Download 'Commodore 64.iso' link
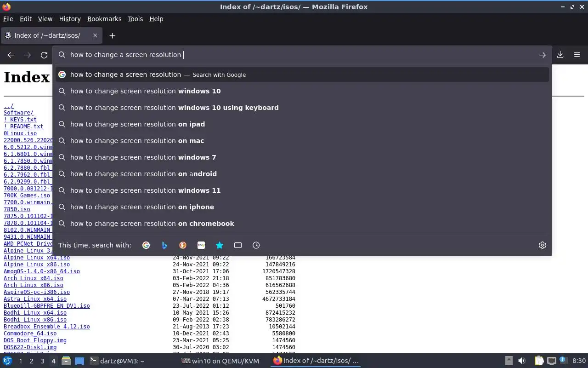Screen dimensions: 588x368 (x=30, y=333)
